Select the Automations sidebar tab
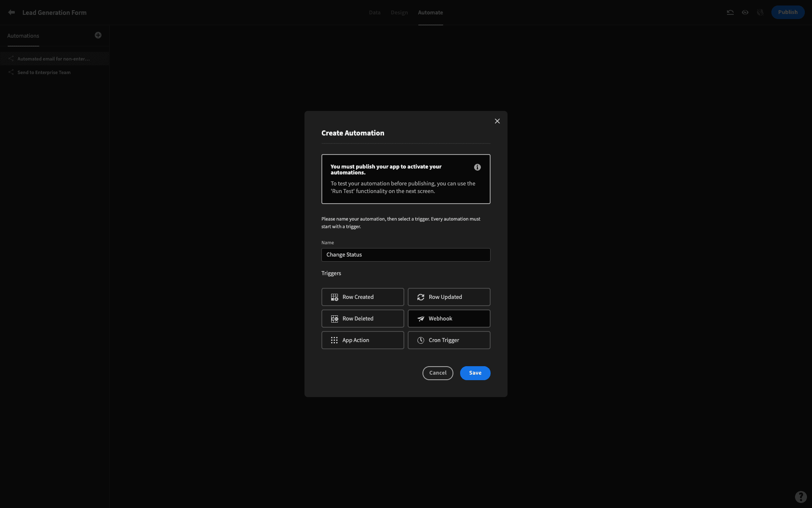The width and height of the screenshot is (812, 508). coord(23,36)
